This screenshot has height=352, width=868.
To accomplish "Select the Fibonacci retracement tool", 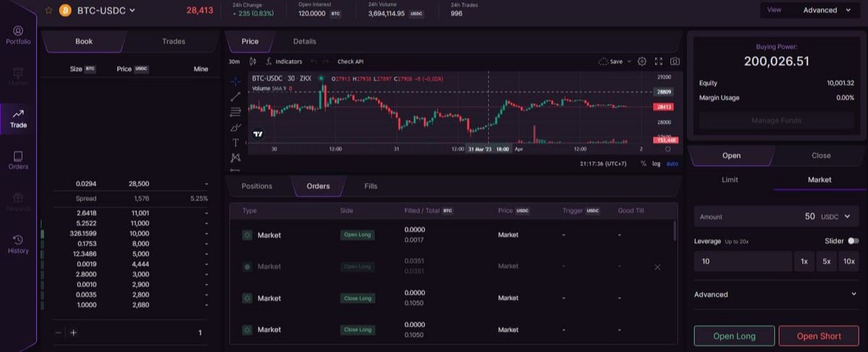I will 235,112.
